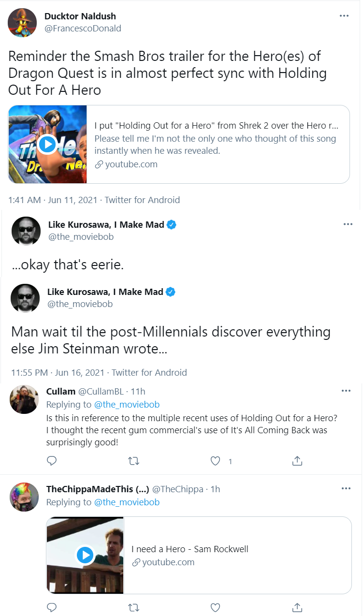Screen dimensions: 364x616
Task: Retweet TheChippa's tweet
Action: pyautogui.click(x=133, y=607)
